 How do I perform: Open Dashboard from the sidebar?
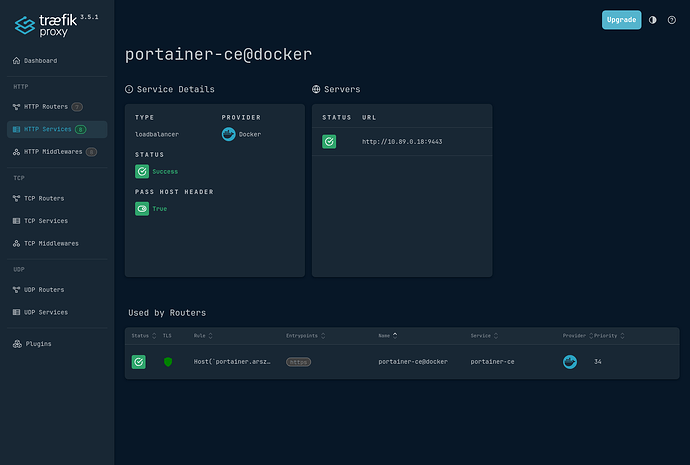(x=41, y=61)
